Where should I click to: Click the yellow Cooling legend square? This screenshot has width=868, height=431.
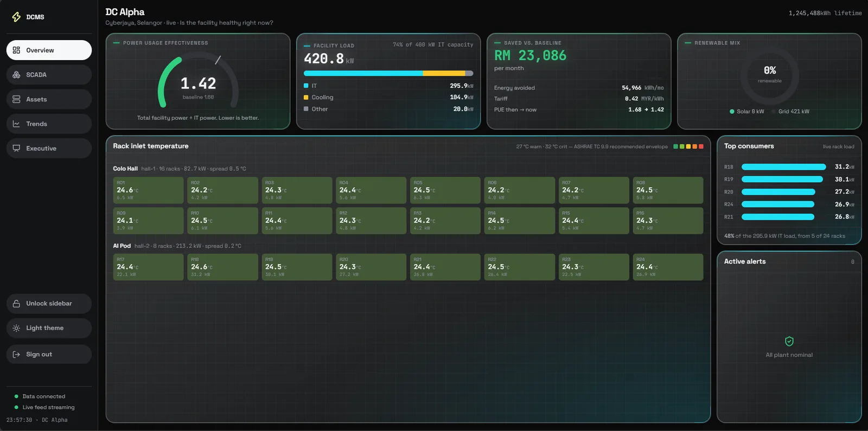(306, 97)
